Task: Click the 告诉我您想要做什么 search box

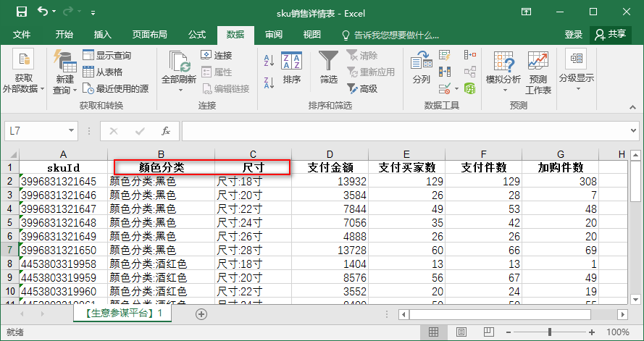Action: [390, 35]
